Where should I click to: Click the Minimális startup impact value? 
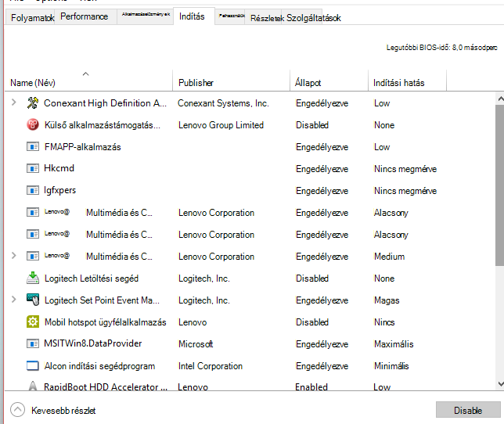pos(391,366)
